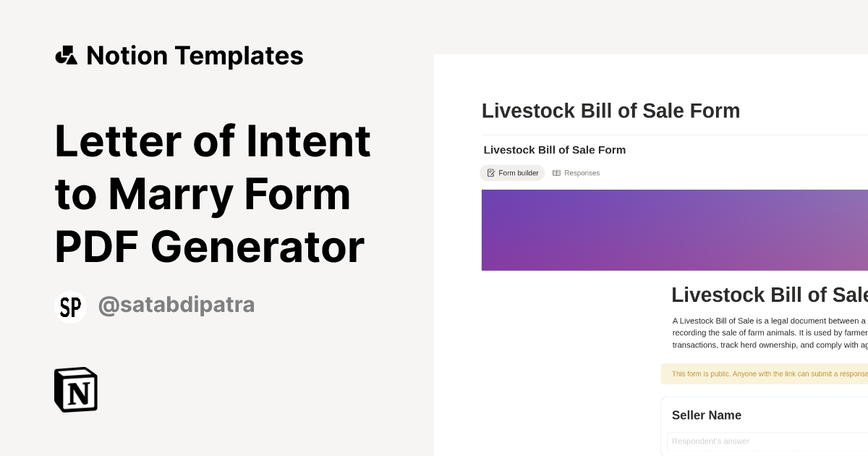Image resolution: width=868 pixels, height=456 pixels.
Task: Click the Form builder pencil icon
Action: point(491,173)
